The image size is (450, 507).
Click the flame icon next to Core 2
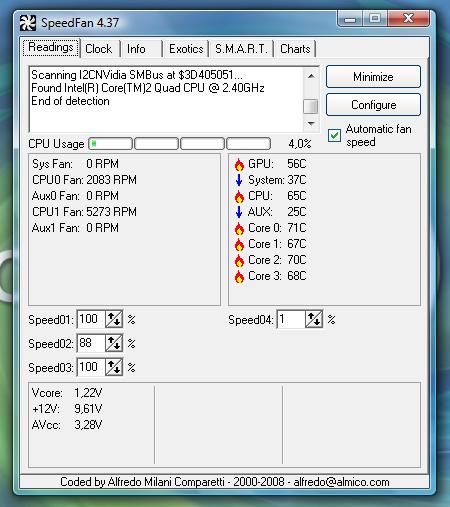(239, 260)
